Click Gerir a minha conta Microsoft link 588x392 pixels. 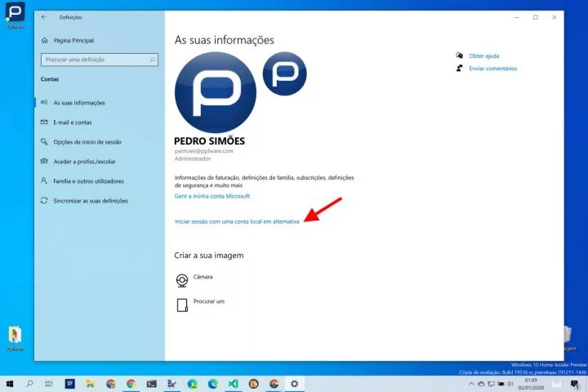[x=212, y=196]
